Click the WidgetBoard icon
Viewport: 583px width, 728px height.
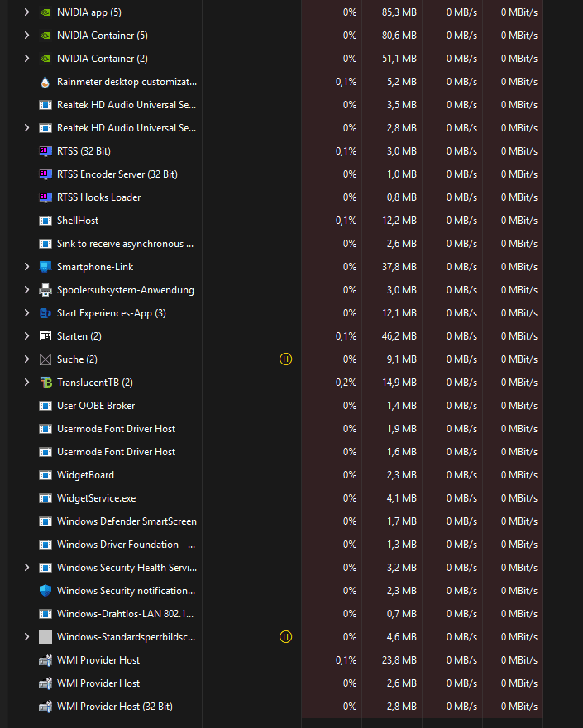(x=45, y=475)
